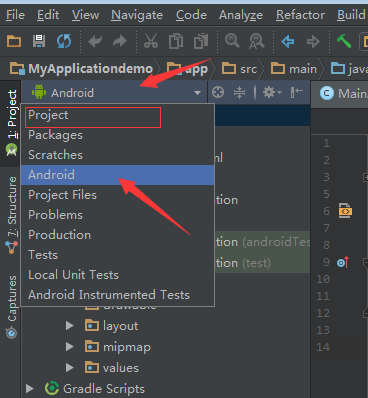Open the project panel gear settings

tap(271, 92)
